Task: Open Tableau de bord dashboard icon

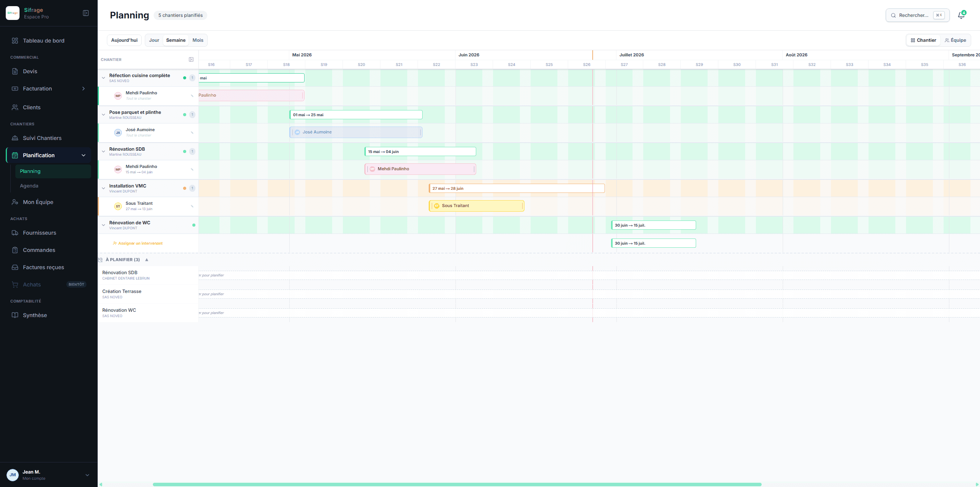Action: [x=15, y=41]
